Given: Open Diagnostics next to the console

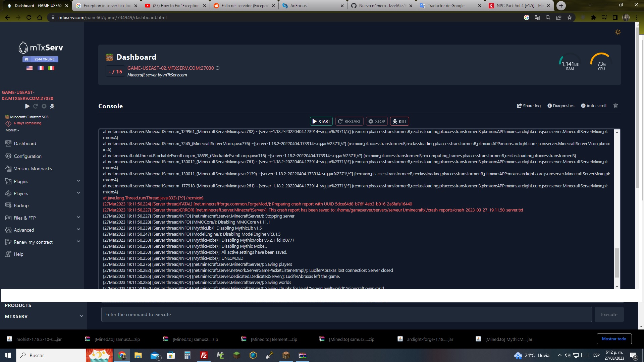Looking at the screenshot, I should tap(560, 106).
